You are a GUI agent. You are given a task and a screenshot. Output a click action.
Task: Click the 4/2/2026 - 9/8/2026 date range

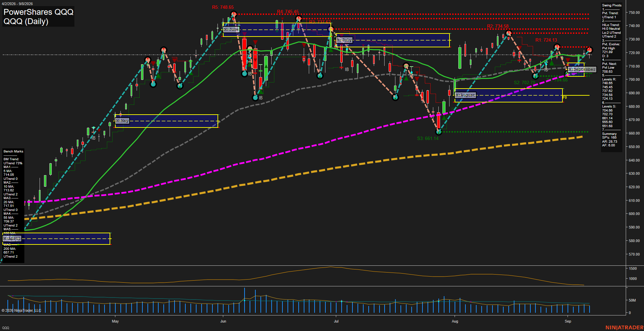click(x=17, y=4)
